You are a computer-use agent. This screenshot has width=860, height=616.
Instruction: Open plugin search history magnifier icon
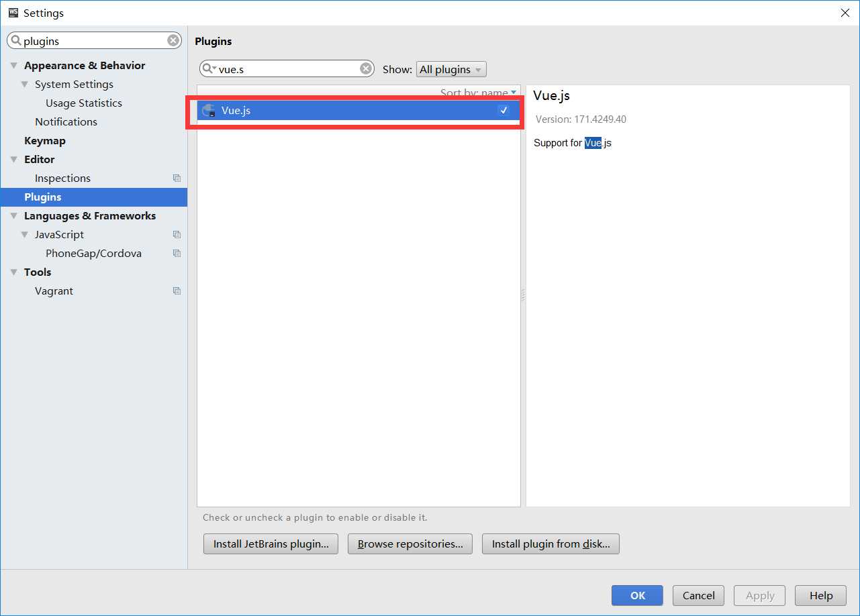click(209, 68)
